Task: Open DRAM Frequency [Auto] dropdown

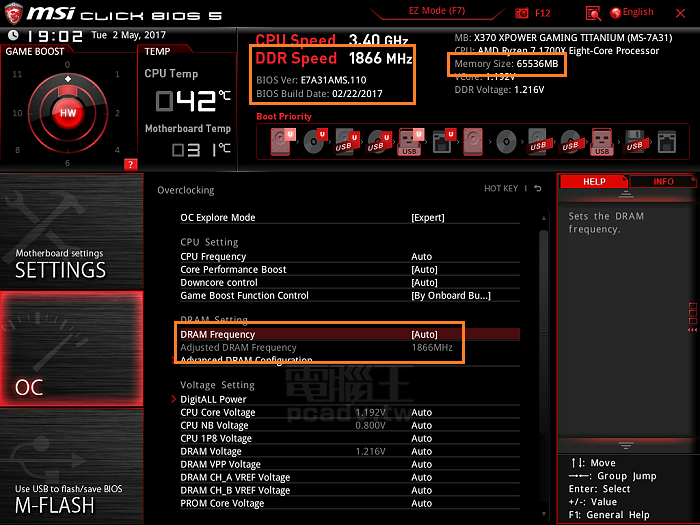Action: click(424, 334)
